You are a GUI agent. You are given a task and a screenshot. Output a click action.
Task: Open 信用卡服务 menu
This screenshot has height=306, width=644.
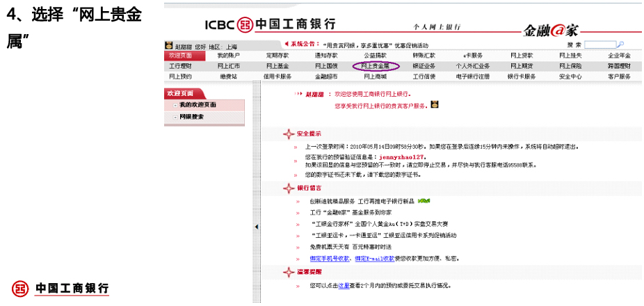[277, 76]
